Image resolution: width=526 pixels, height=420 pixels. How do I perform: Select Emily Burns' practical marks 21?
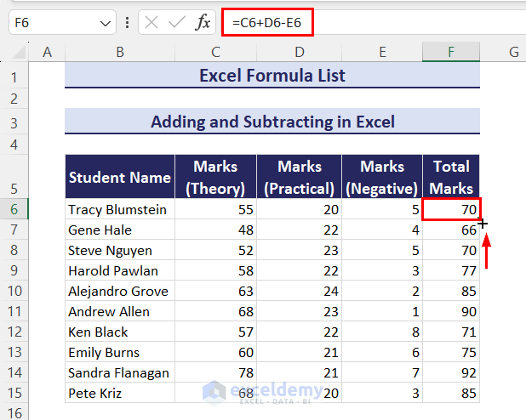(300, 352)
